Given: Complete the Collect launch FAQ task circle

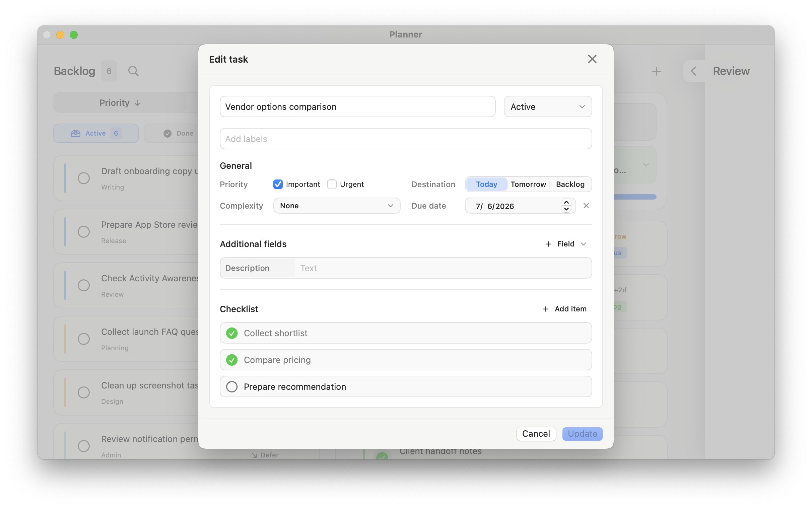Looking at the screenshot, I should pyautogui.click(x=83, y=339).
